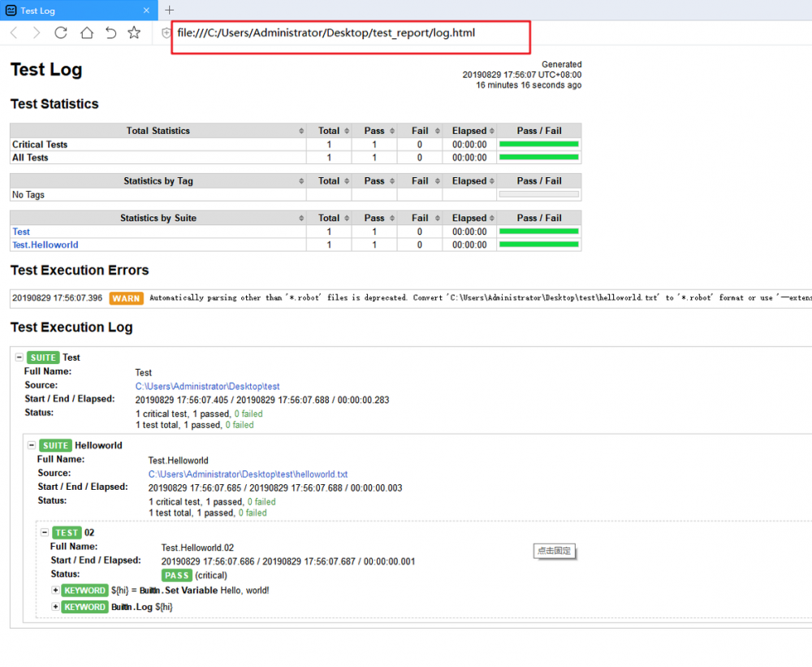The image size is (812, 667).
Task: Go to the browser home page
Action: [84, 33]
